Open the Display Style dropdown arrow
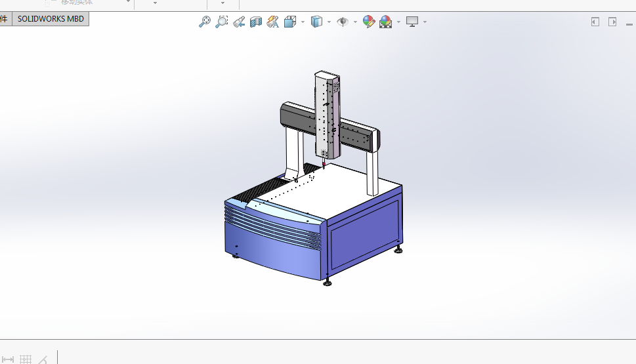This screenshot has height=364, width=636. (329, 22)
